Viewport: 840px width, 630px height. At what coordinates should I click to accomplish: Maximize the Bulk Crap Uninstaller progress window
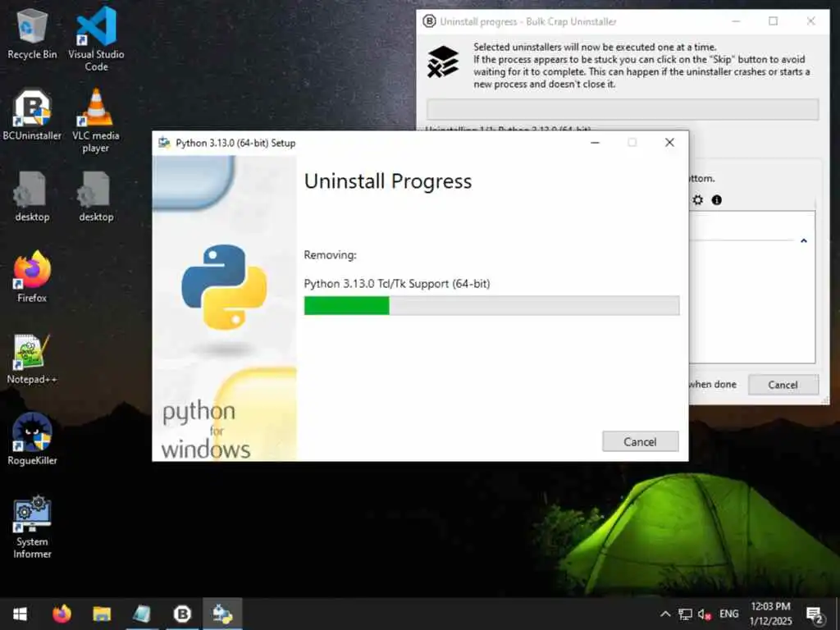(x=773, y=21)
